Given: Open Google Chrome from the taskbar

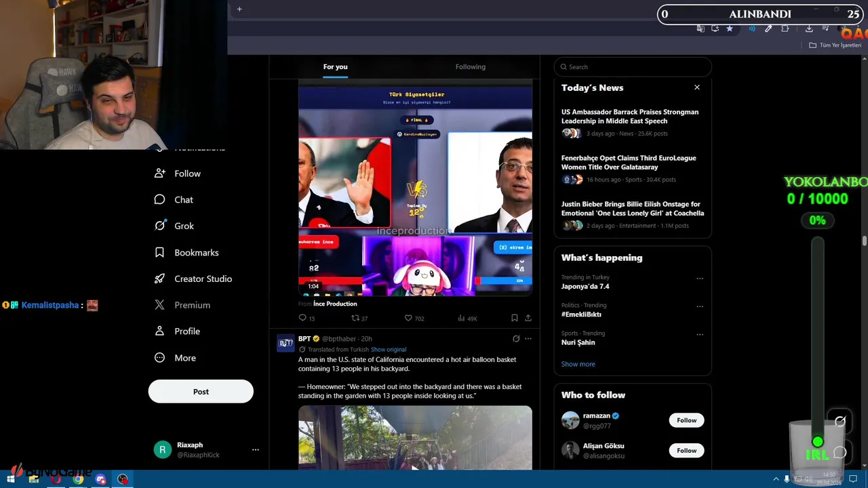Looking at the screenshot, I should [x=79, y=479].
